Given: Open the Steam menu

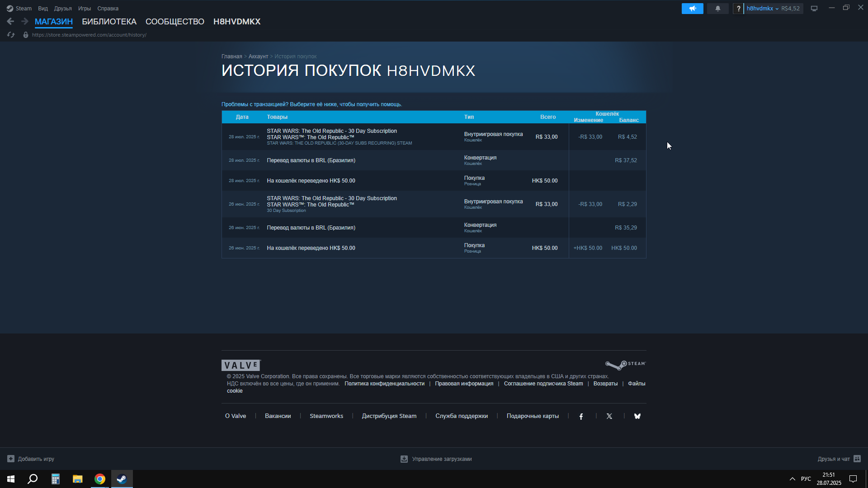Looking at the screenshot, I should [x=24, y=9].
